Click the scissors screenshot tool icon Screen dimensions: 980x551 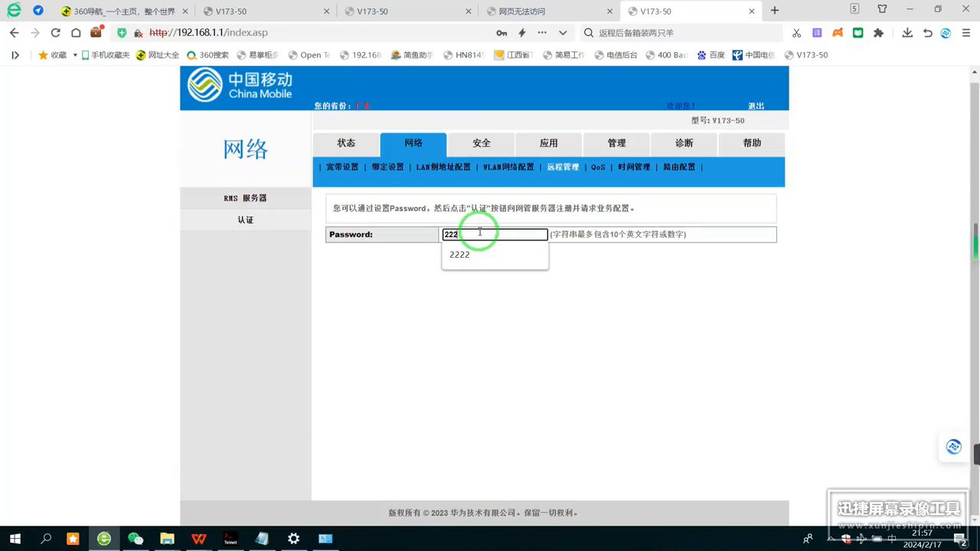pos(796,33)
